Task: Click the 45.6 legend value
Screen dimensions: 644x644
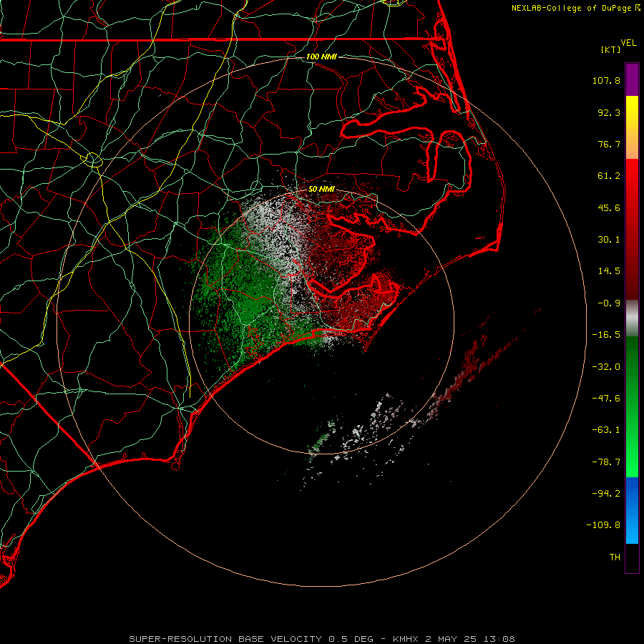Action: 609,208
